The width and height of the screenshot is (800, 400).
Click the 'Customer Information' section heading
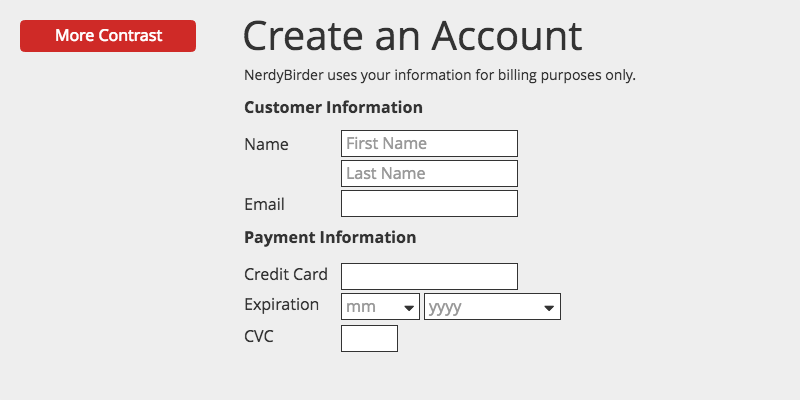[x=333, y=107]
